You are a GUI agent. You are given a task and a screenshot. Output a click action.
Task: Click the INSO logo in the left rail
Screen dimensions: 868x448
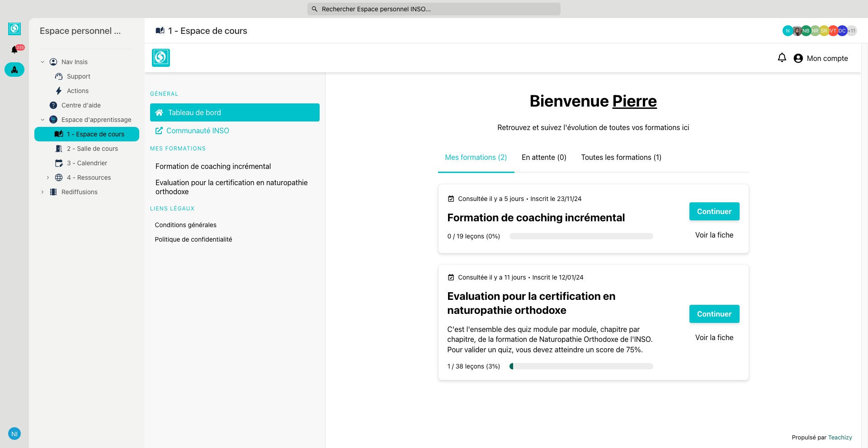14,29
